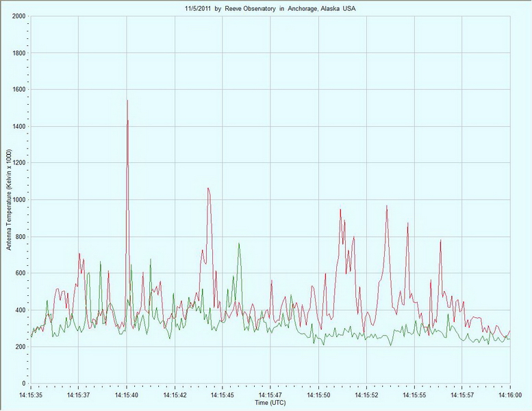Select the 14:15:40 time tick label

(x=127, y=396)
